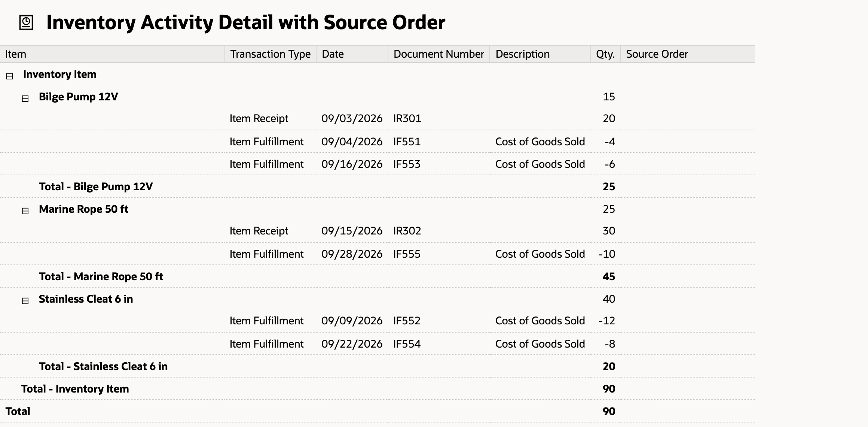The height and width of the screenshot is (427, 868).
Task: Collapse the Marine Rope 50 ft section
Action: coord(25,211)
